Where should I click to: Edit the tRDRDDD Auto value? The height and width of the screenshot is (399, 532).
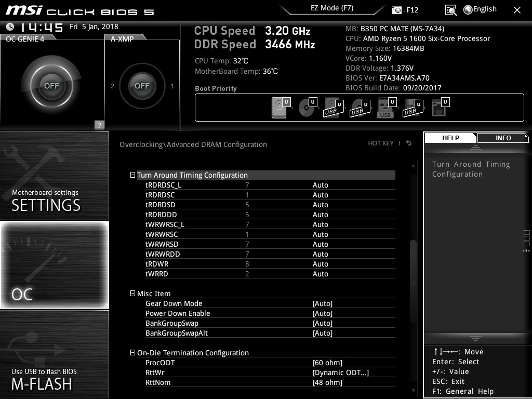[320, 215]
